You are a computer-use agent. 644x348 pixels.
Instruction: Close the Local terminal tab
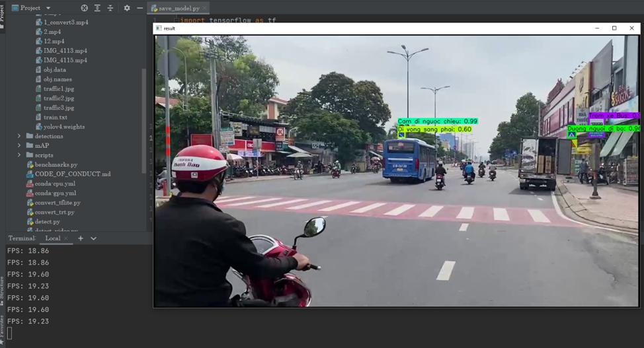[x=65, y=238]
